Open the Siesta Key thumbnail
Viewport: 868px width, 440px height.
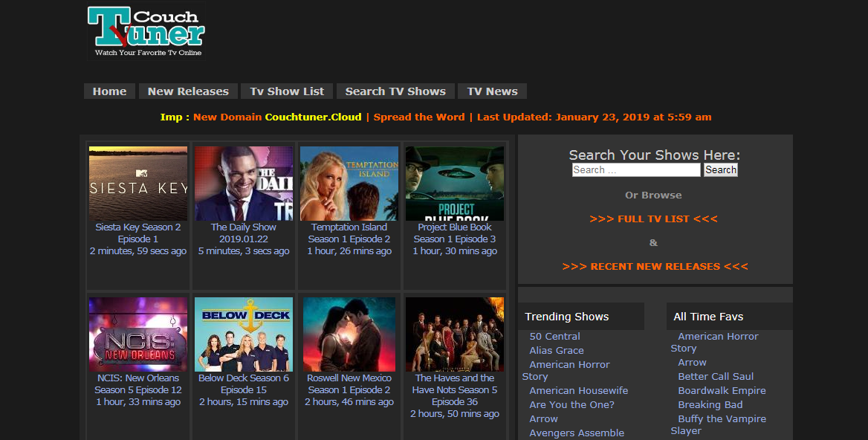[138, 183]
